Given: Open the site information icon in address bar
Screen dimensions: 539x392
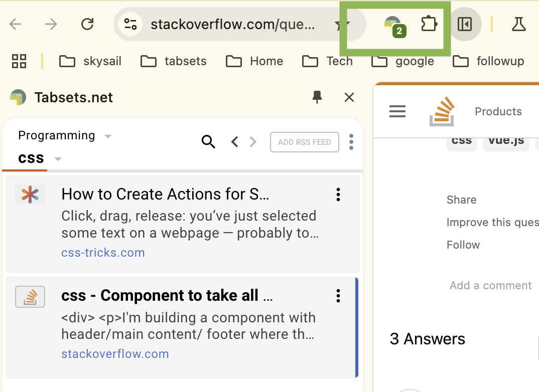Looking at the screenshot, I should (x=130, y=24).
